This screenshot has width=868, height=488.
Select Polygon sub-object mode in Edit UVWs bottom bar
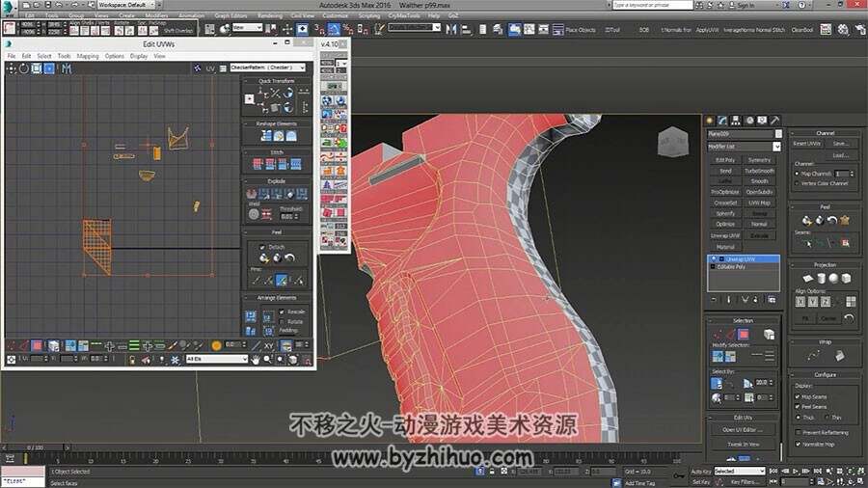click(x=37, y=346)
